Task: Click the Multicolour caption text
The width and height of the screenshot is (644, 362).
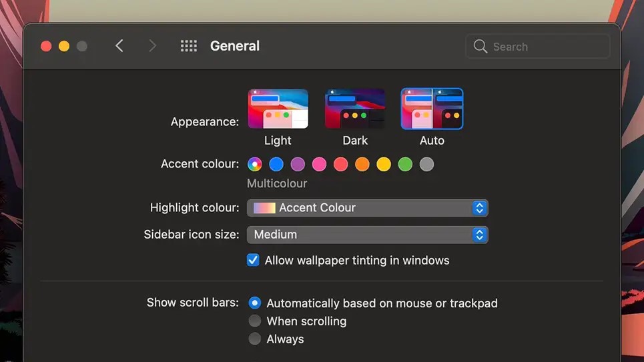Action: pos(277,183)
